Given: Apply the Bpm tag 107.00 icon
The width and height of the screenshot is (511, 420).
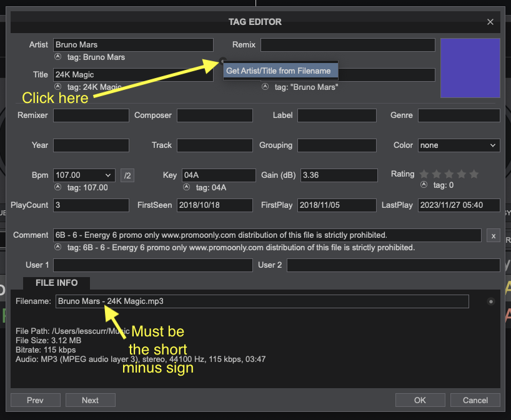Looking at the screenshot, I should (57, 187).
